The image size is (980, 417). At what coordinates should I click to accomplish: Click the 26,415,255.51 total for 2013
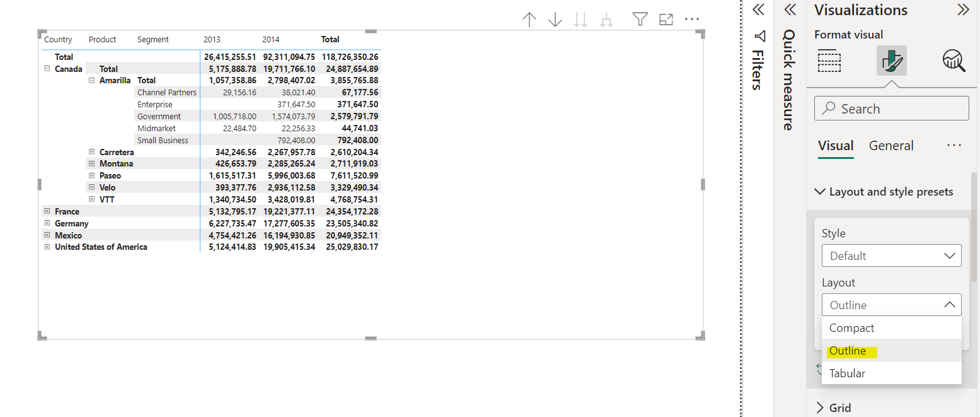(230, 57)
